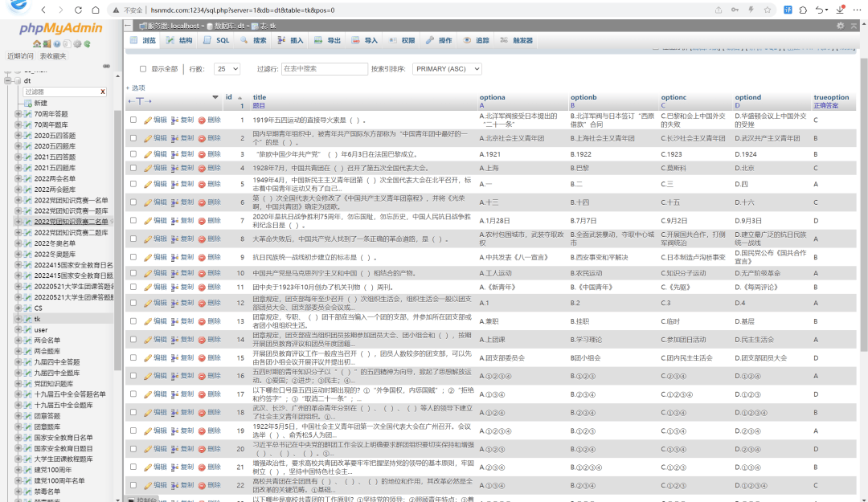
Task: Click the edit pencil icon for row 1
Action: (x=148, y=120)
